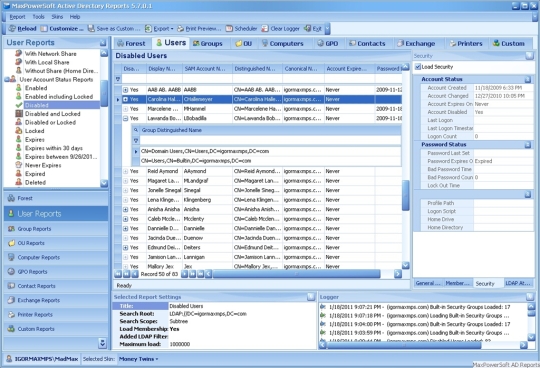Open Print Preview from the toolbar
Viewport: 540px width, 368px height.
point(199,29)
